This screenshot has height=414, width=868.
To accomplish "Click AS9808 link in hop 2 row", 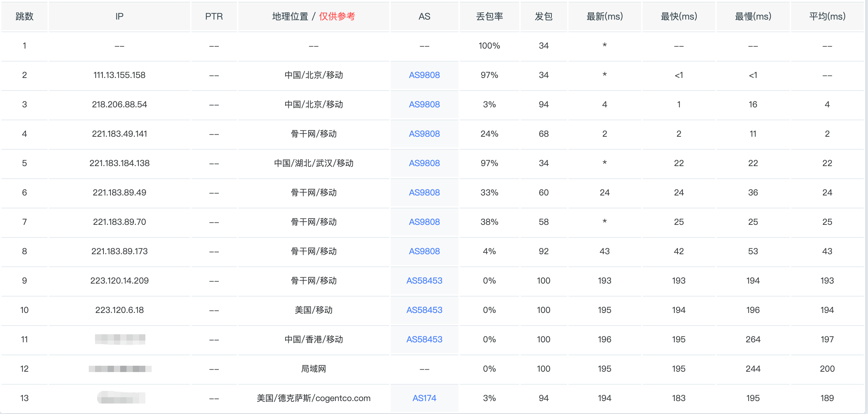I will pos(424,75).
